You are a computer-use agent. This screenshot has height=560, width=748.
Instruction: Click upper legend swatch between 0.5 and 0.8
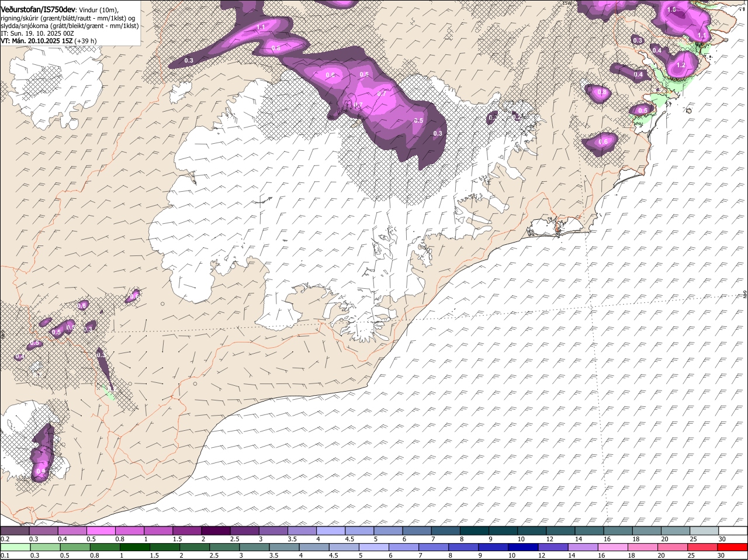(x=101, y=531)
